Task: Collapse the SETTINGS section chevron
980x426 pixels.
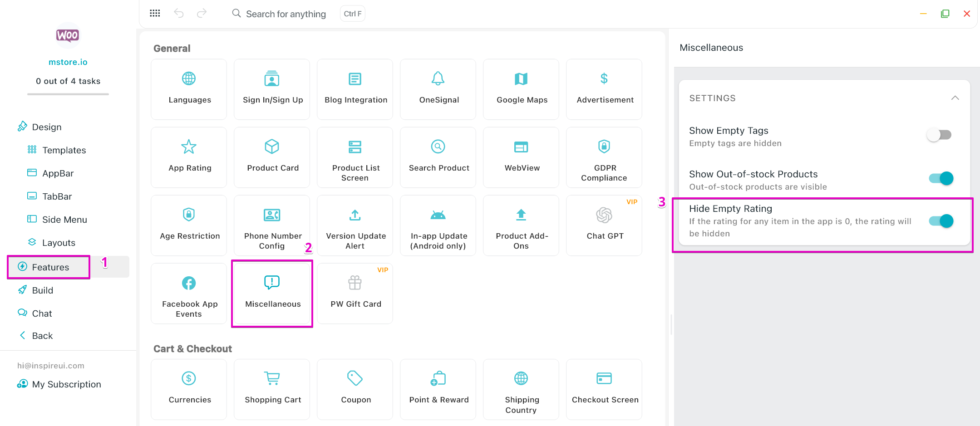Action: [955, 98]
